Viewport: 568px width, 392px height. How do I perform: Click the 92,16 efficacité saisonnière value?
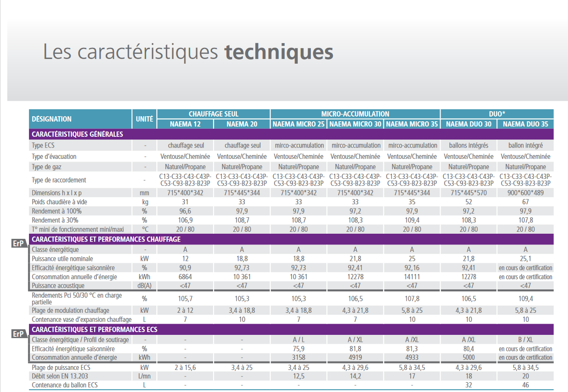412,268
